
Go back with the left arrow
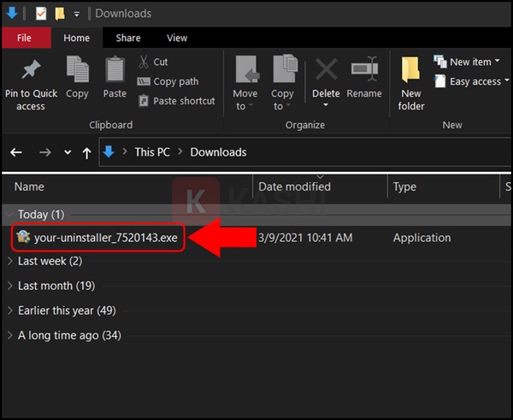coord(16,152)
